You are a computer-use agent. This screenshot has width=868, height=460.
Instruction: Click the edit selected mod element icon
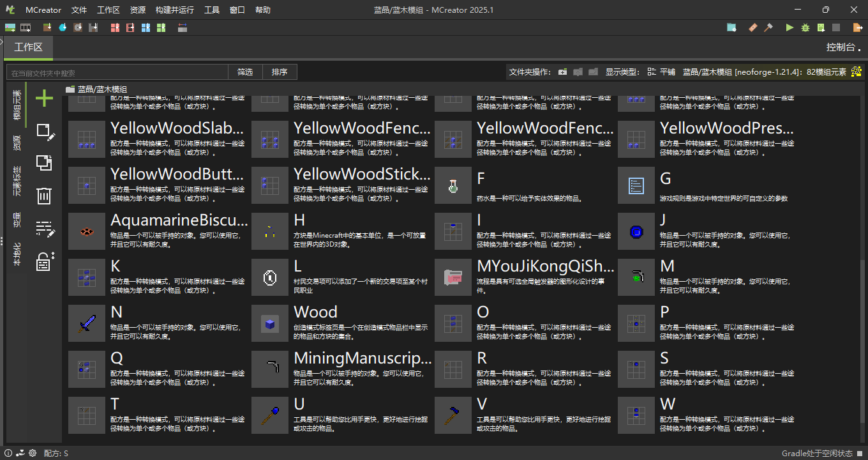[45, 132]
